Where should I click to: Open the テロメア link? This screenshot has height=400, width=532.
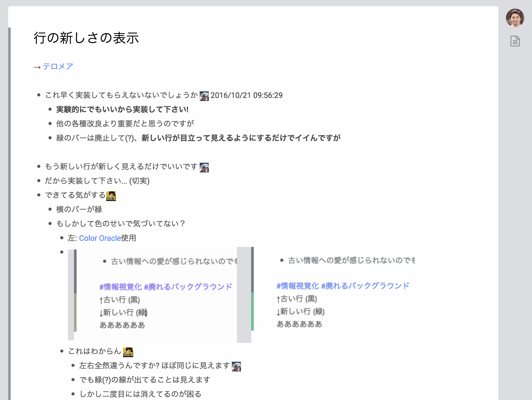[58, 67]
